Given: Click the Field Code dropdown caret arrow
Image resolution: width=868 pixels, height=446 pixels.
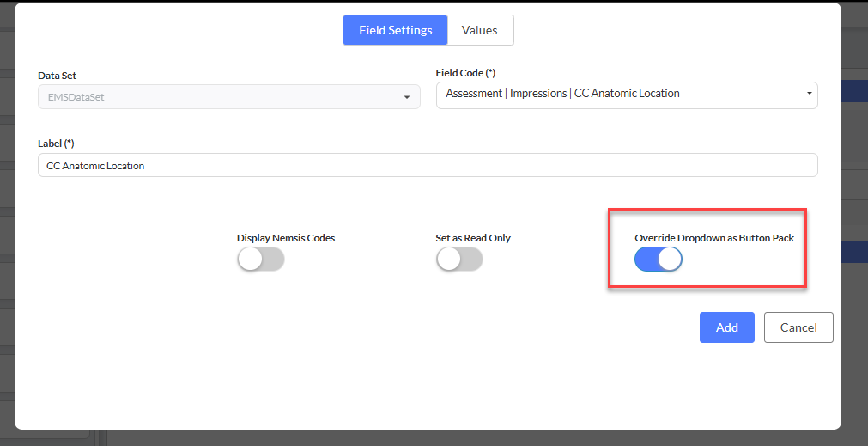Looking at the screenshot, I should [x=809, y=93].
